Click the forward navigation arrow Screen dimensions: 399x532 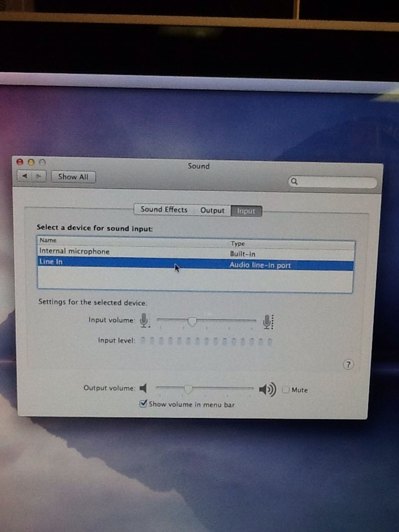[38, 176]
